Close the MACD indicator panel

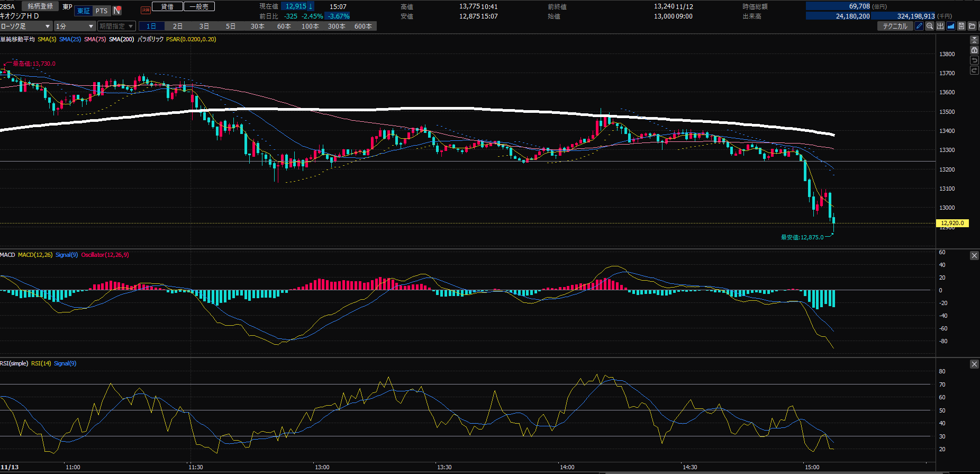pos(974,256)
